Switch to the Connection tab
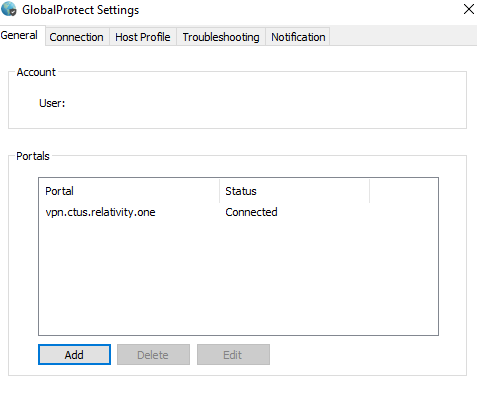 coord(76,37)
